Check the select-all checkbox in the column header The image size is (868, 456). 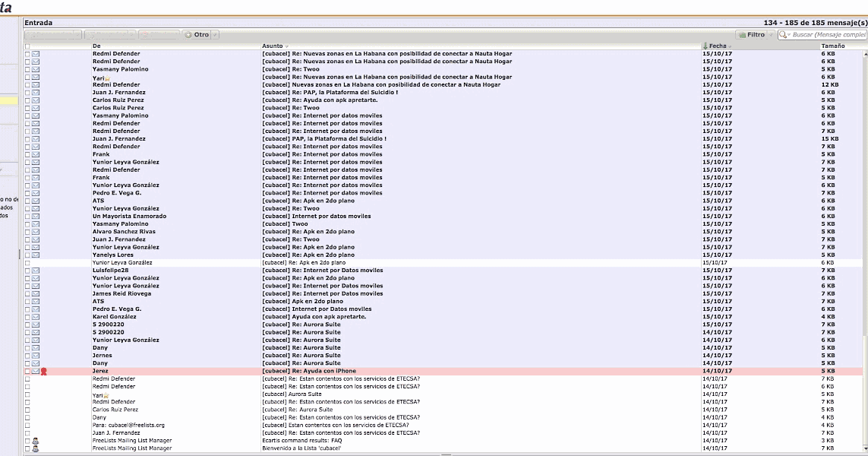(26, 46)
